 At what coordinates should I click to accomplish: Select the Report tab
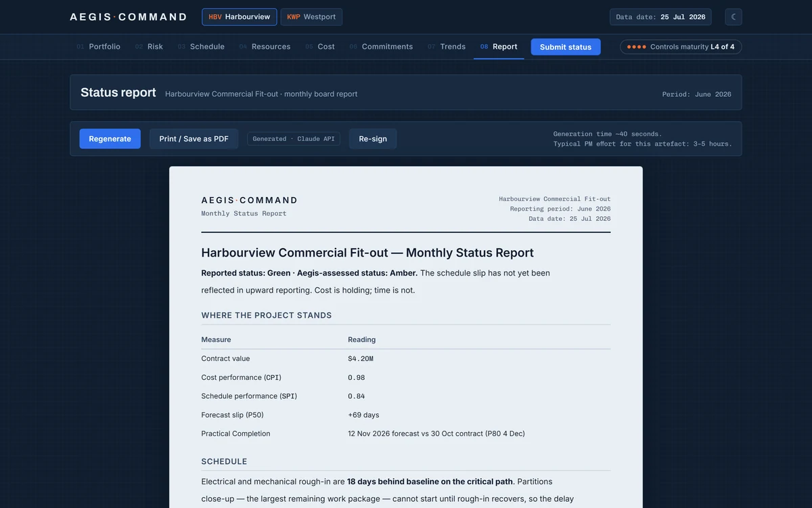(x=499, y=47)
